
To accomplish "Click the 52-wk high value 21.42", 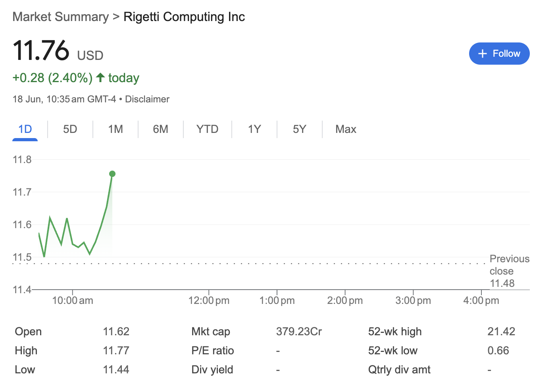I will click(x=501, y=331).
